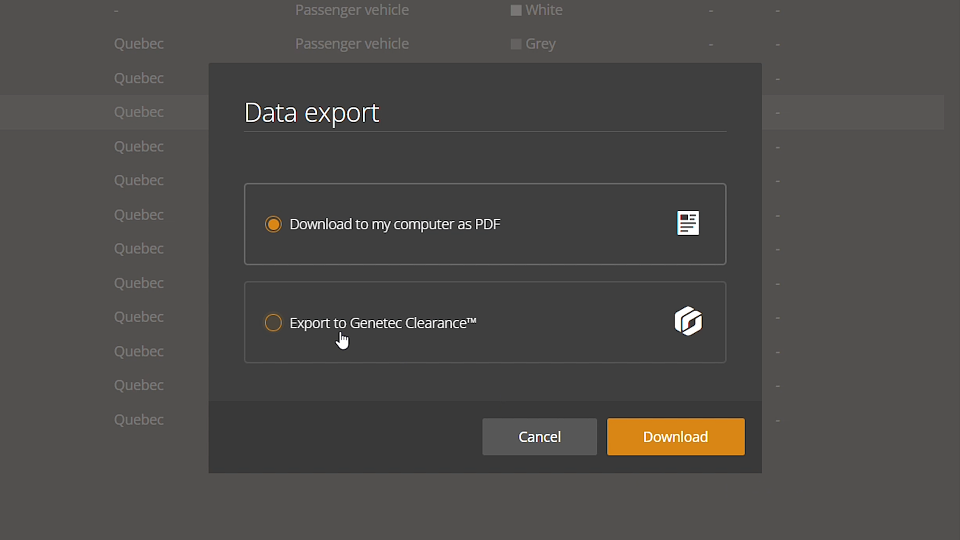
Task: Click the 'White' color text
Action: tap(544, 10)
